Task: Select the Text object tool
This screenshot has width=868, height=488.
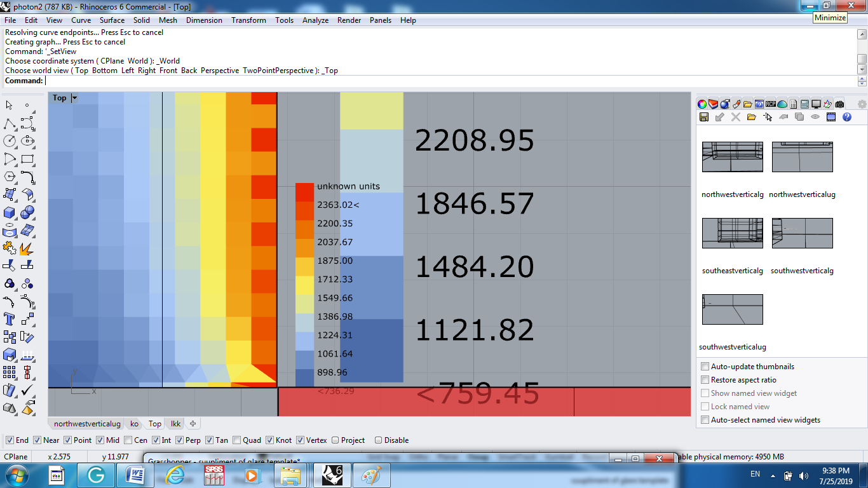Action: tap(10, 319)
